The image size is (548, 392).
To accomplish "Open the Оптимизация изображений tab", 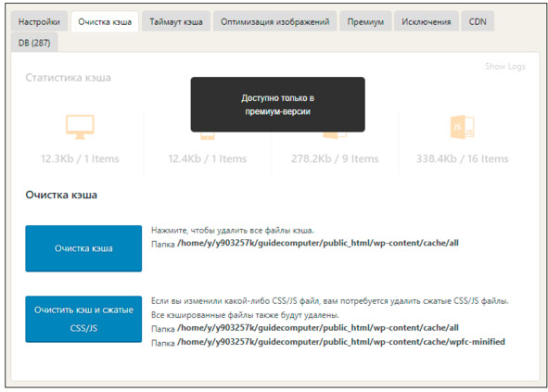I will pos(275,21).
